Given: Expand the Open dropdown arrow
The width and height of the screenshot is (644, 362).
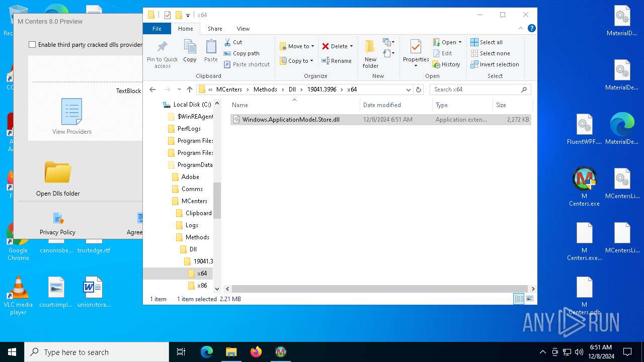Looking at the screenshot, I should click(460, 42).
